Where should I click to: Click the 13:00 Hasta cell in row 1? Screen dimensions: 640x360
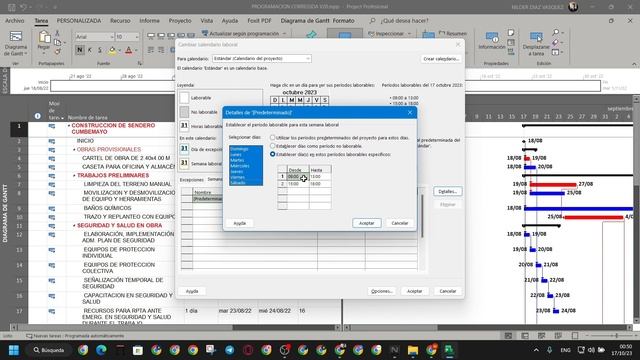[320, 177]
